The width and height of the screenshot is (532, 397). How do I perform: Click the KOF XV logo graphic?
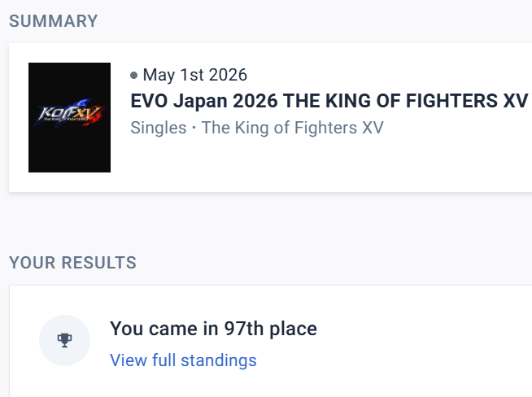coord(70,113)
